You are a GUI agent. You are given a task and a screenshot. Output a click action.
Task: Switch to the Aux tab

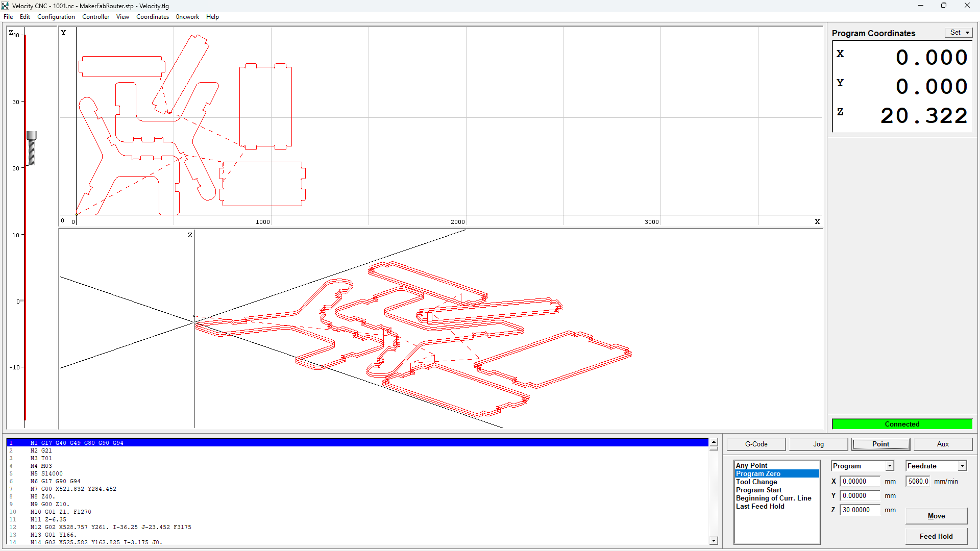pyautogui.click(x=942, y=444)
